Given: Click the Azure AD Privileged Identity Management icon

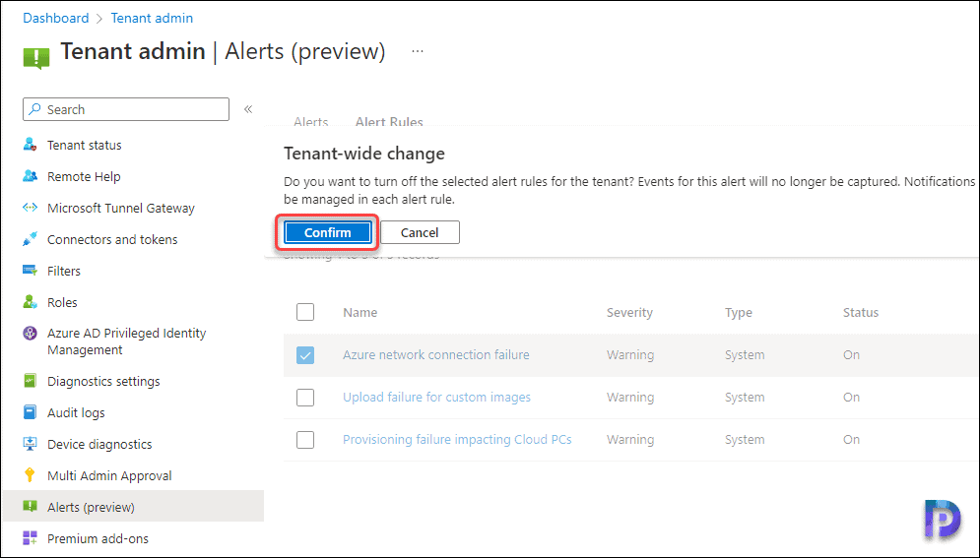Looking at the screenshot, I should click(x=30, y=334).
